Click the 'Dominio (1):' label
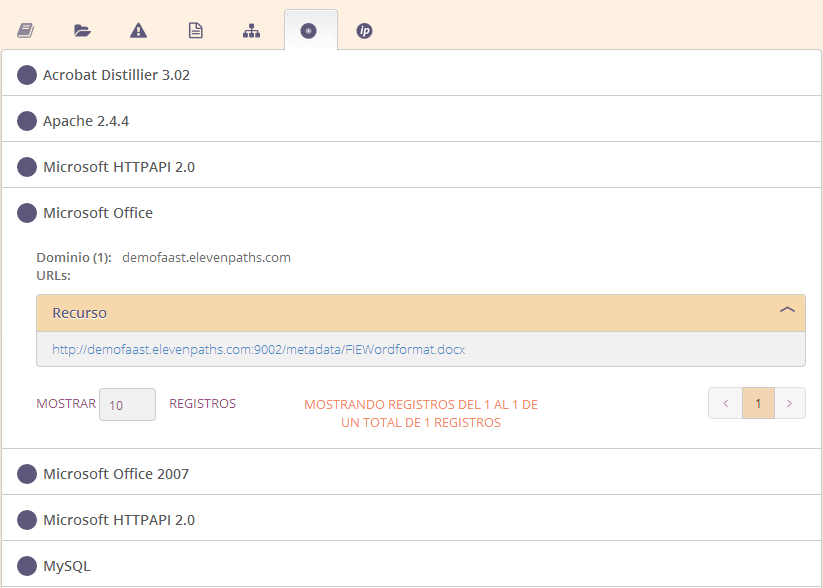Screen dimensions: 823x588 tap(74, 257)
